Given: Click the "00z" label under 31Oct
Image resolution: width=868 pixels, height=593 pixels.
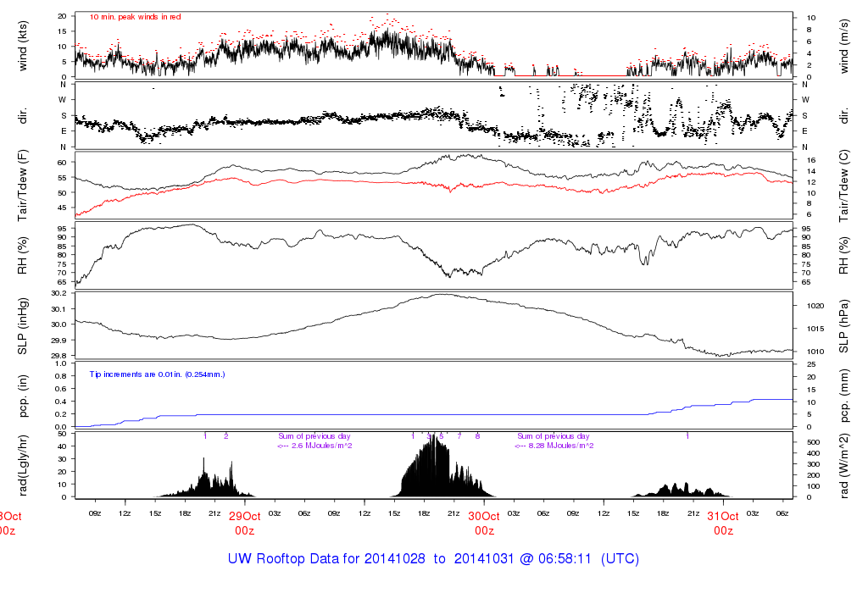Looking at the screenshot, I should (x=723, y=531).
